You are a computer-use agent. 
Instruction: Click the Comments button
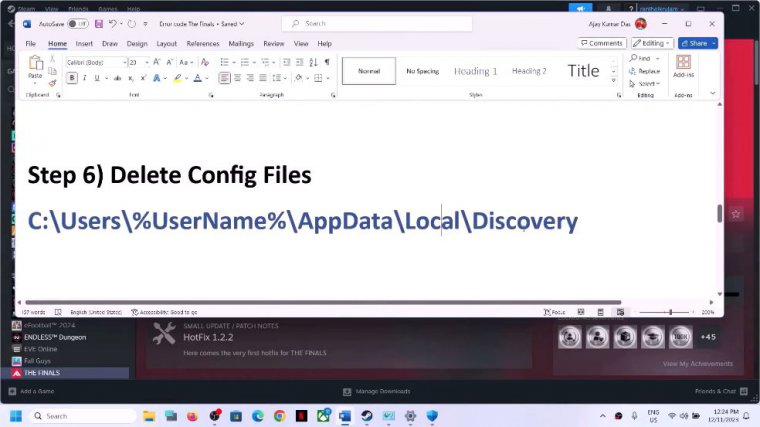(x=602, y=43)
